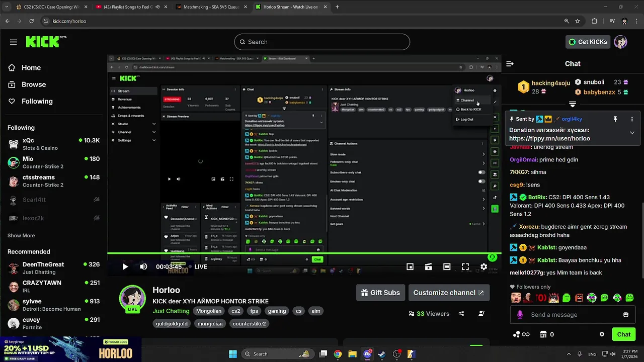
Task: Bookmark page with star icon
Action: click(x=578, y=21)
